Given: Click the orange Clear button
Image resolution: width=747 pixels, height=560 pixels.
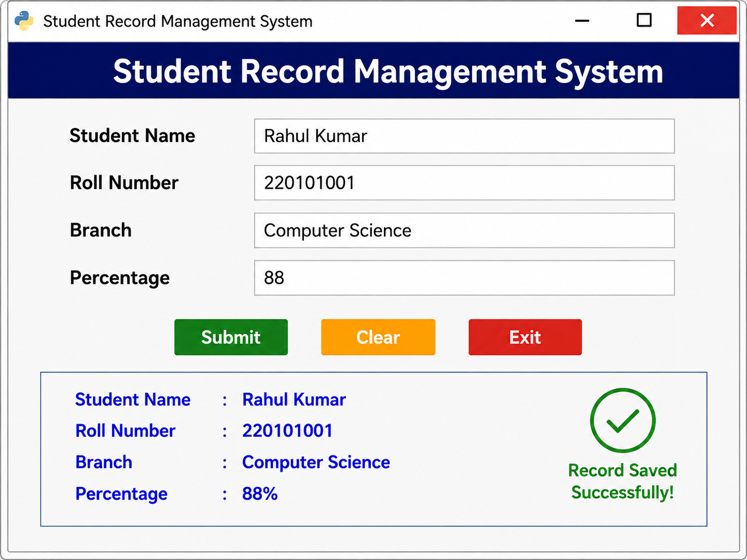Looking at the screenshot, I should tap(378, 337).
